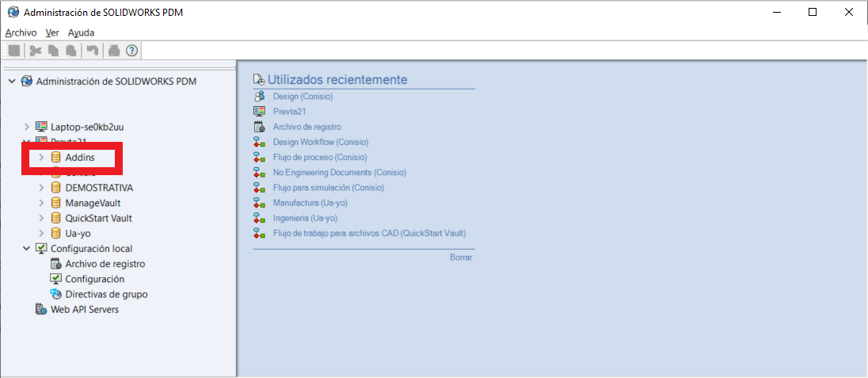Open No Engineering Documents (Conisio) link
The height and width of the screenshot is (378, 868).
point(339,173)
